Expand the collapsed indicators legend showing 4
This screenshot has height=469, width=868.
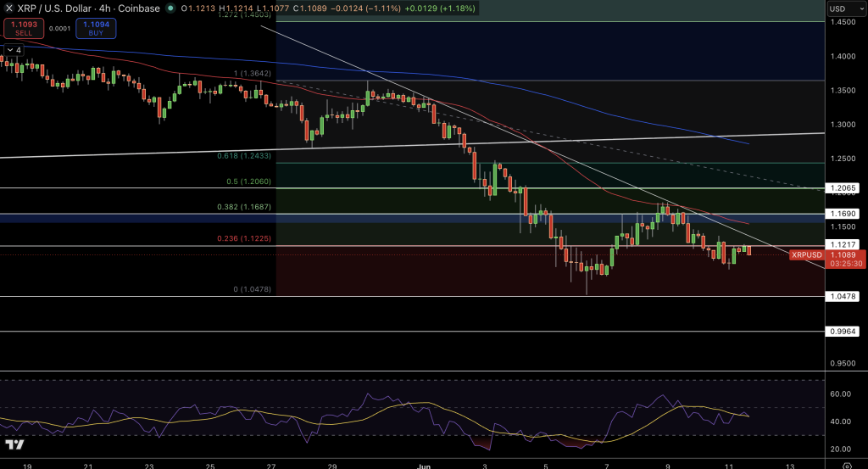tap(14, 50)
